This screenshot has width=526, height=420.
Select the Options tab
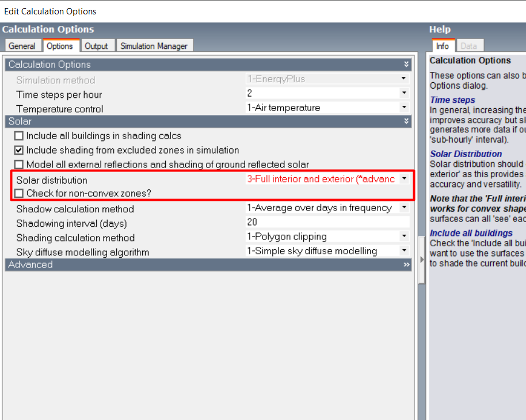60,46
